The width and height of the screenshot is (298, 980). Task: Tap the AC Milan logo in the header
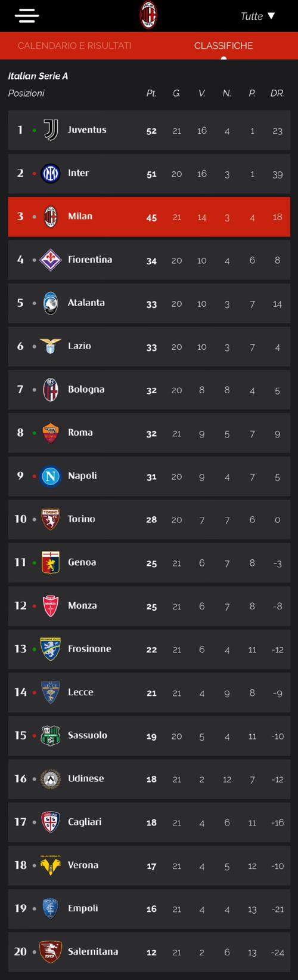(x=148, y=16)
